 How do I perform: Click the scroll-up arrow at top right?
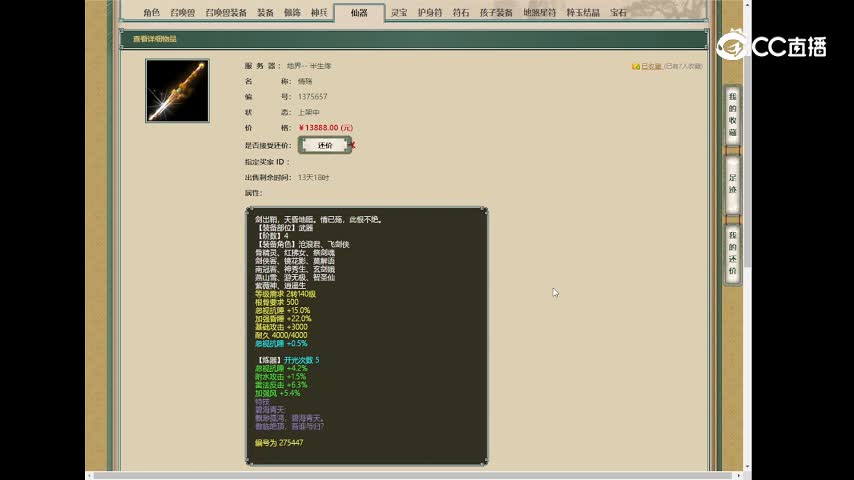coord(747,4)
